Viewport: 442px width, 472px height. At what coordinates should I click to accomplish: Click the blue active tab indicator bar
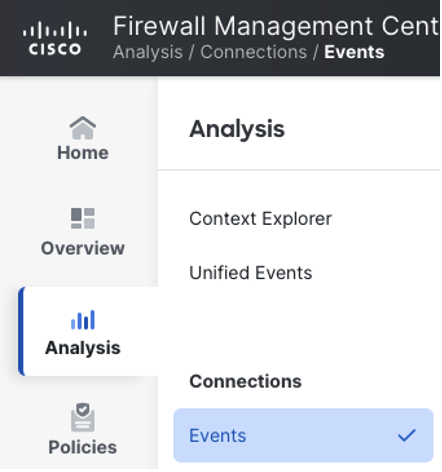[x=21, y=331]
